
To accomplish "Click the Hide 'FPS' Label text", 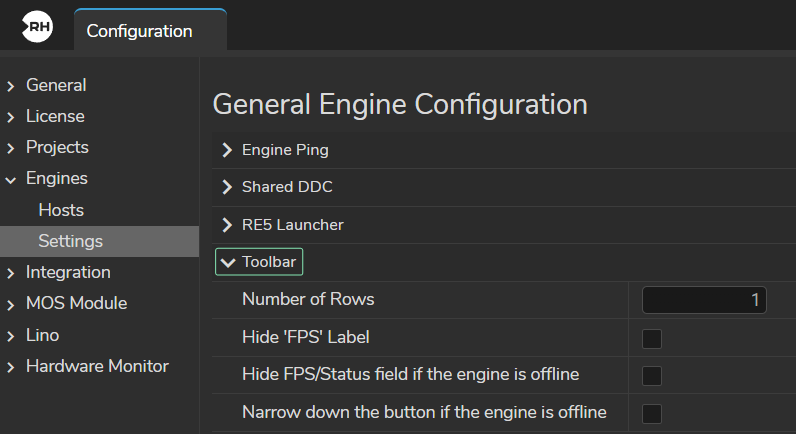I will [x=306, y=337].
